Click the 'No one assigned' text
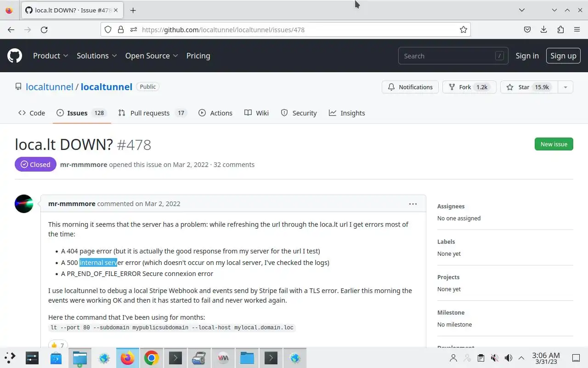 click(x=459, y=218)
